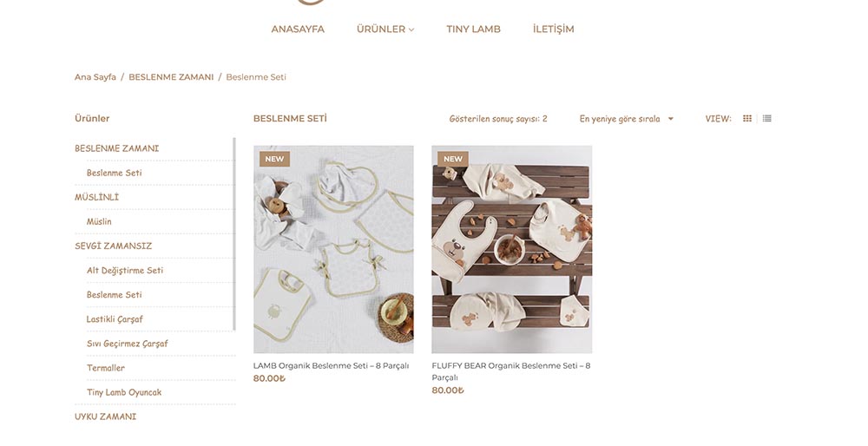Open FLUFFY BEAR product image
Viewport: 868px width, 446px height.
pyautogui.click(x=512, y=250)
